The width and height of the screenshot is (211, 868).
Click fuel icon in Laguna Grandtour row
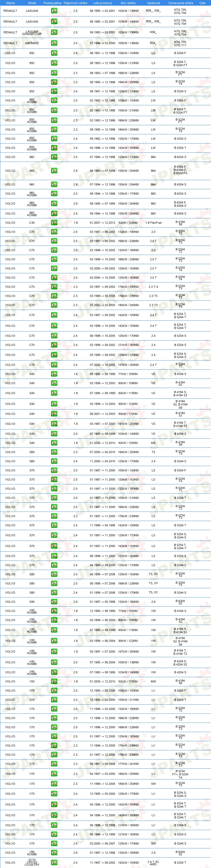point(54,32)
